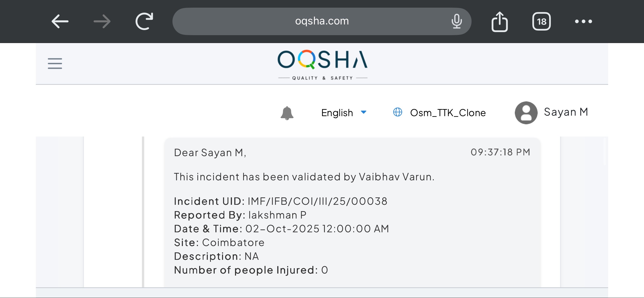
Task: Click the 09:37:18 PM message timestamp
Action: [500, 152]
